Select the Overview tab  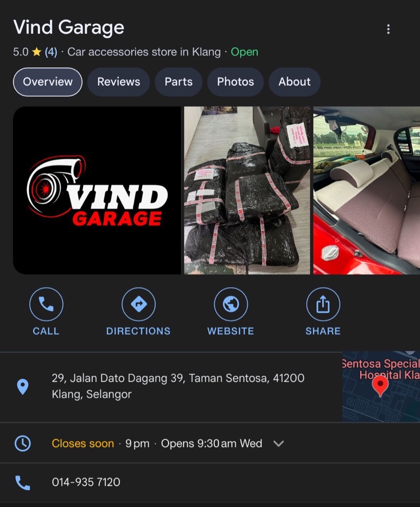(48, 82)
